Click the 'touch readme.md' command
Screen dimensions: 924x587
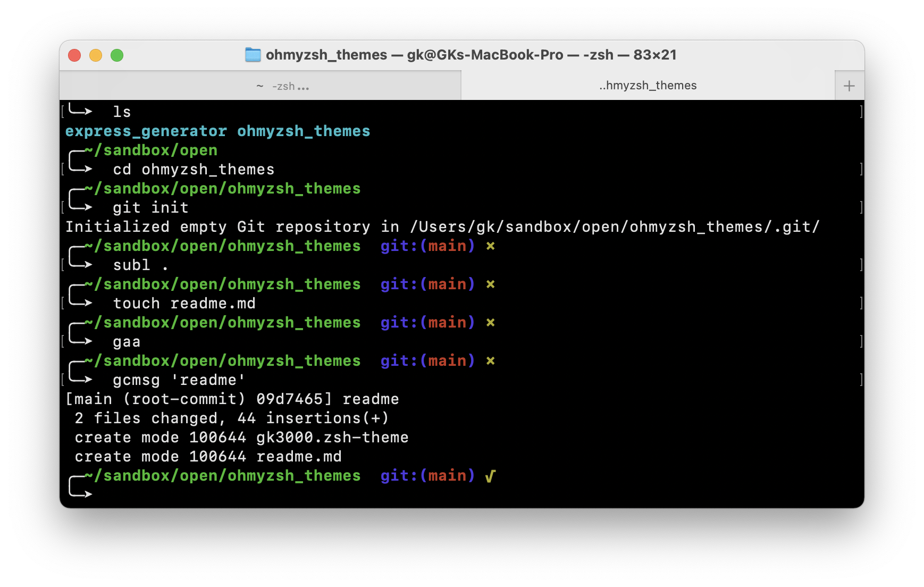point(184,304)
